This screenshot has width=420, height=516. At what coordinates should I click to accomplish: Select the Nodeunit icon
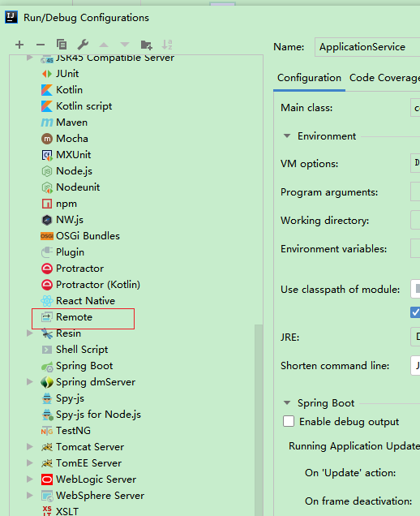(47, 187)
